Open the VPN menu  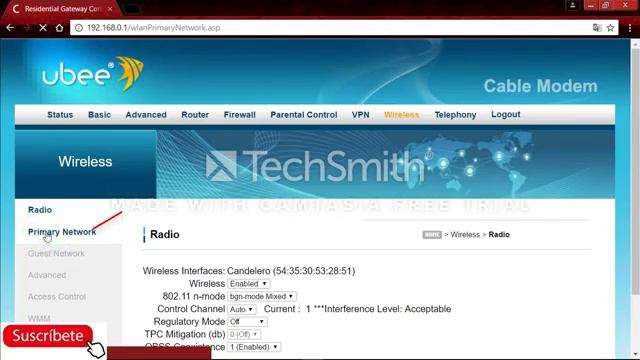(x=360, y=115)
